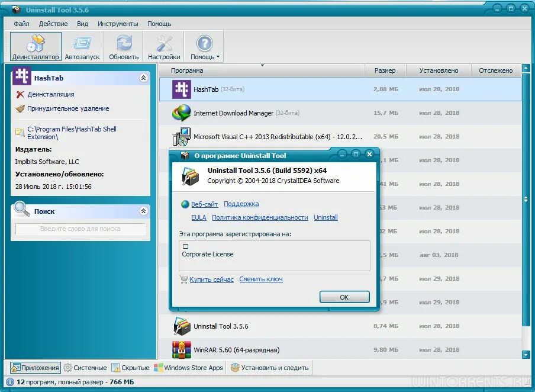
Task: Collapse the HashTab details panel chevron
Action: tap(143, 78)
